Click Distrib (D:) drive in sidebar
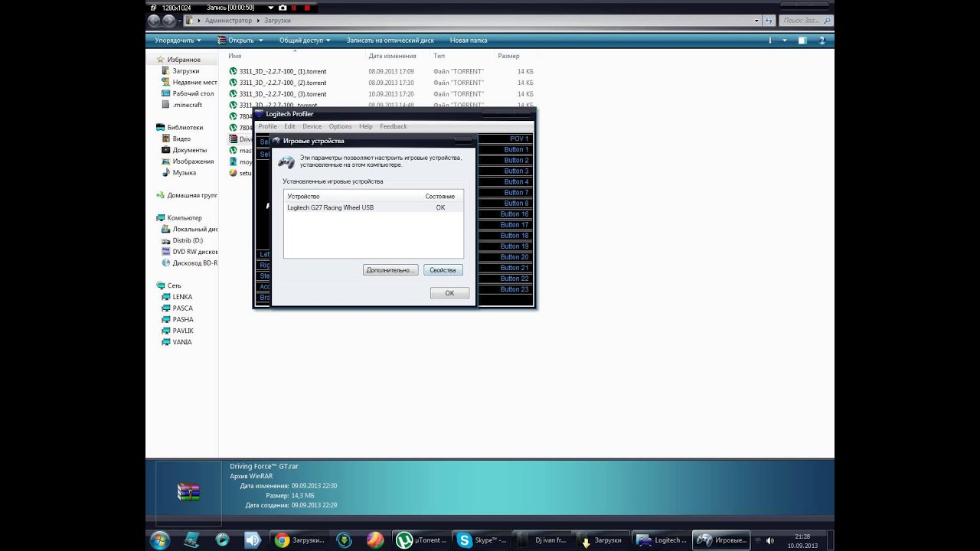Screen dimensions: 980x551 tap(188, 240)
